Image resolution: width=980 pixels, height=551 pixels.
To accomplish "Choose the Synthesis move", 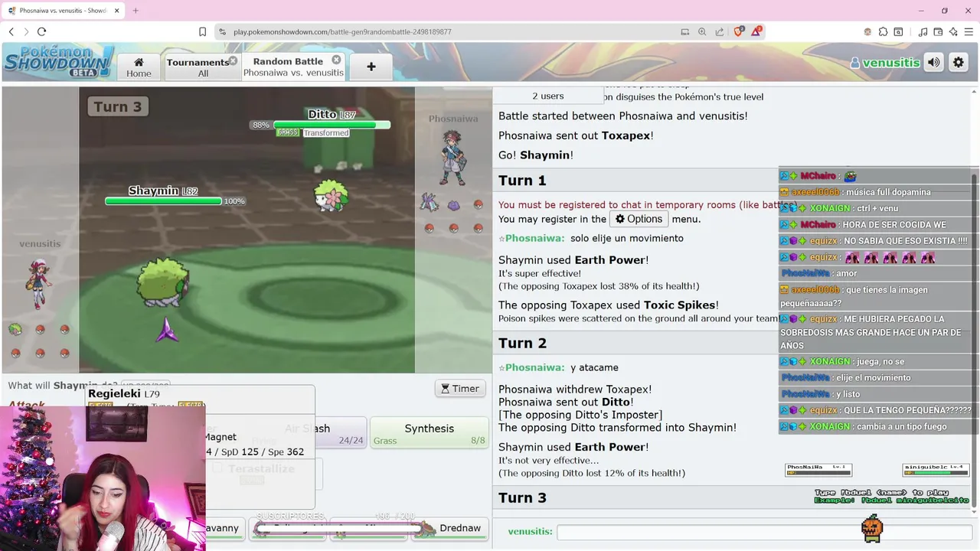I will [x=429, y=432].
